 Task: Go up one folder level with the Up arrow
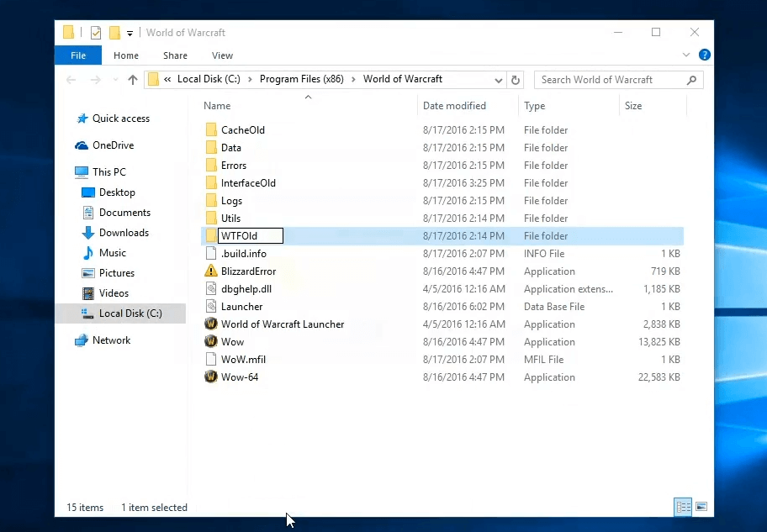[133, 80]
